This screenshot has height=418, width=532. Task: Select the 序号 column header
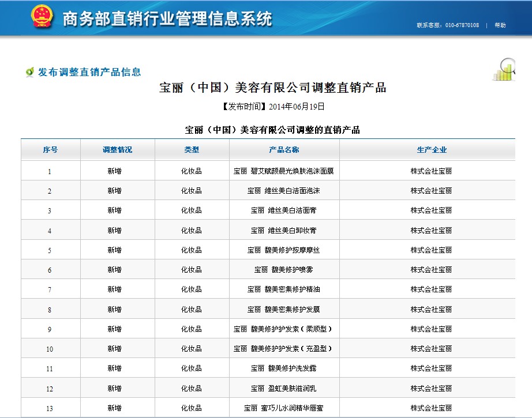click(50, 150)
